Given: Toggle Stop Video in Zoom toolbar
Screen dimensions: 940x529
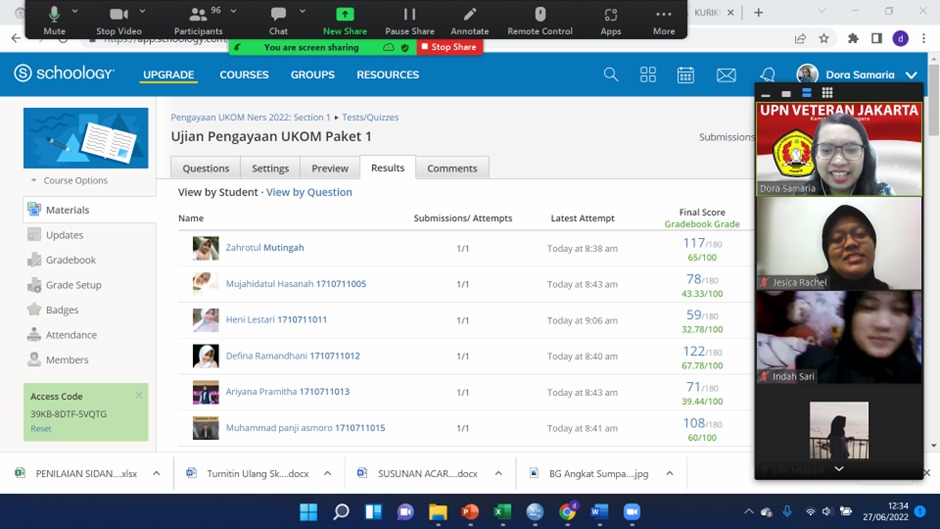Looking at the screenshot, I should coord(119,19).
